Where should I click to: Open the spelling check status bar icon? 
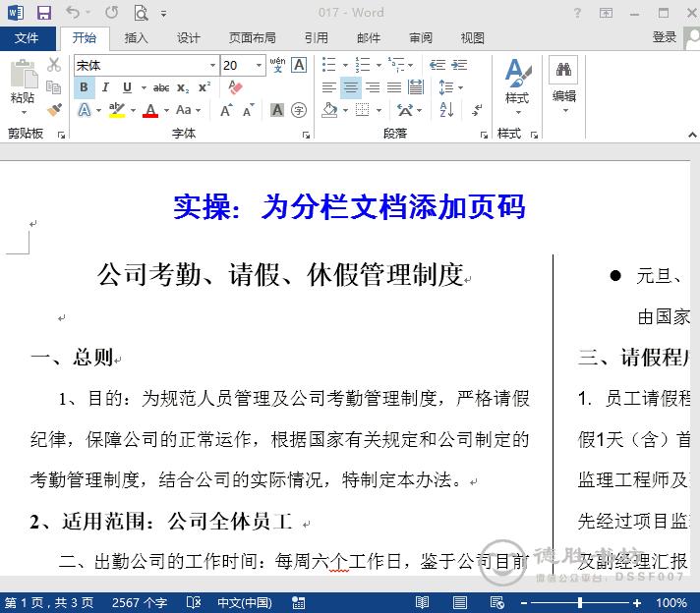click(194, 603)
